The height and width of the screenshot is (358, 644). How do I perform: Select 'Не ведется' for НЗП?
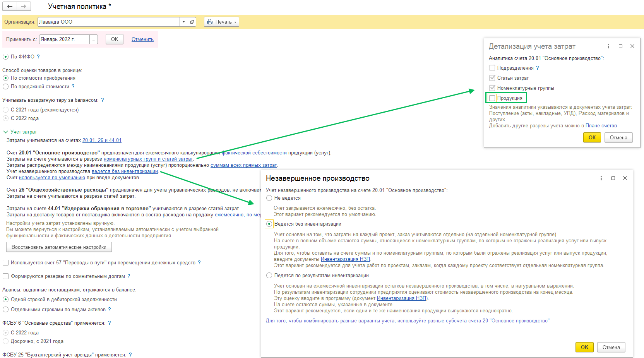coord(269,198)
